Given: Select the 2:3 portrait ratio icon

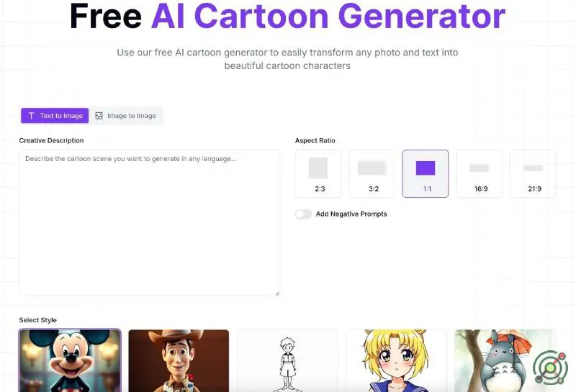Looking at the screenshot, I should (x=318, y=168).
